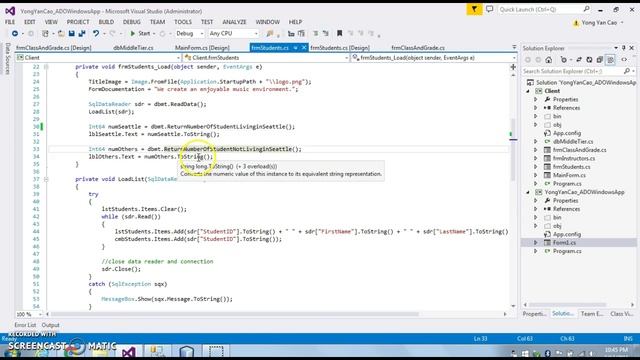640x360 pixels.
Task: Switch to the Class View panel tab
Action: [622, 314]
